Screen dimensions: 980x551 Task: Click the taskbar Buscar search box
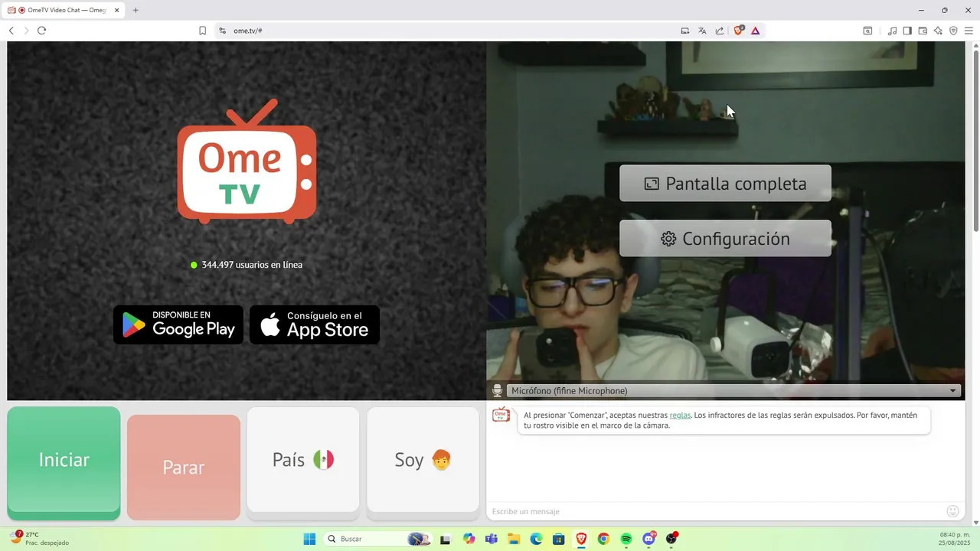pos(377,539)
